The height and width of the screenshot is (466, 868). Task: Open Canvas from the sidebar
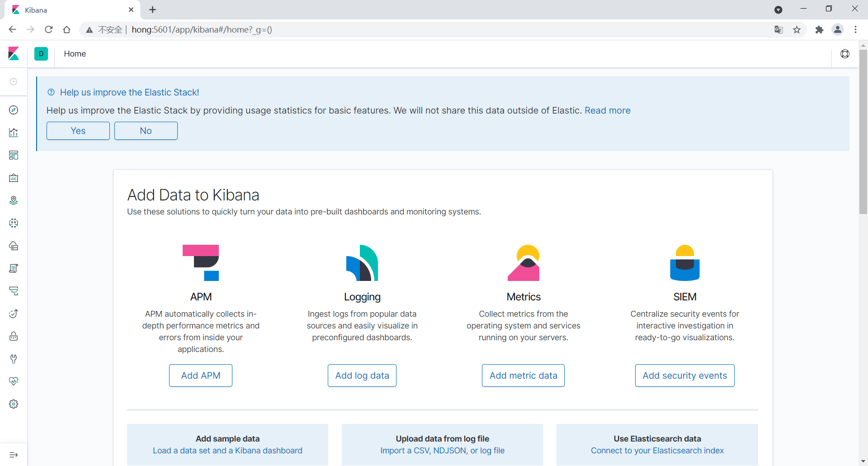point(14,178)
